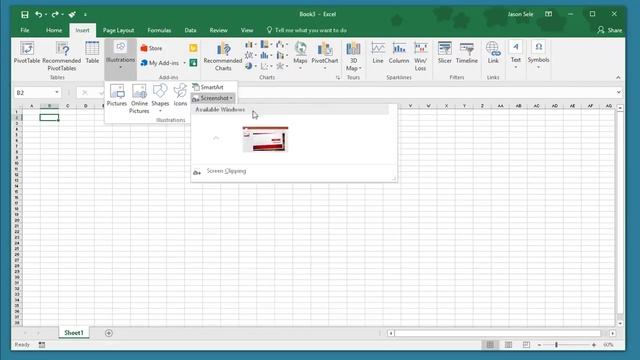The height and width of the screenshot is (360, 640).
Task: Insert a Link
Action: (493, 53)
